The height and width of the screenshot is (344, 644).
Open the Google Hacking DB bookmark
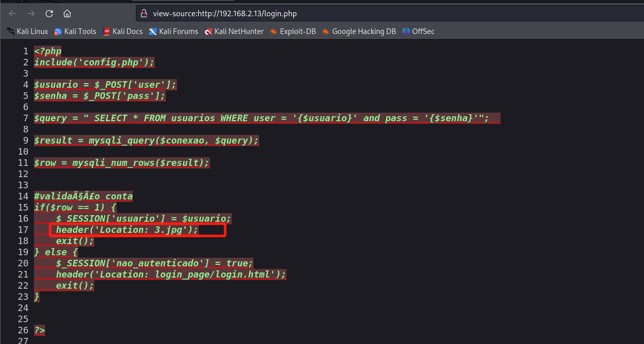(359, 31)
